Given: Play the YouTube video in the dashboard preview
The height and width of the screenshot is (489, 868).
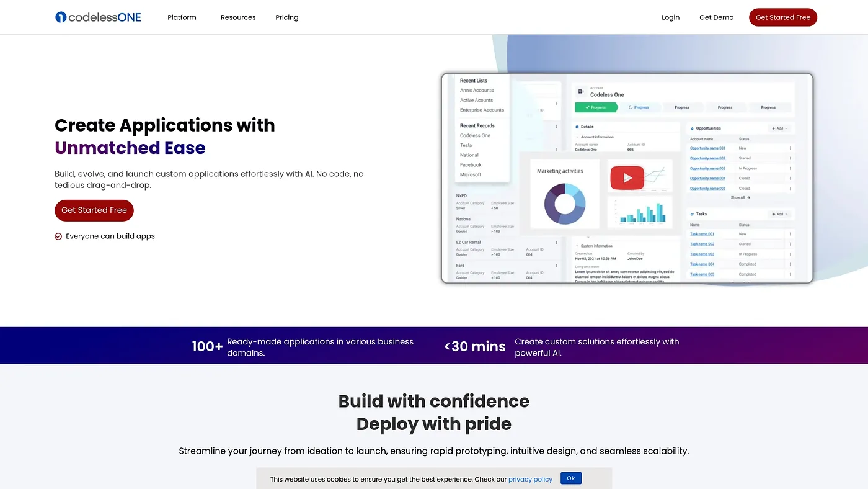Looking at the screenshot, I should (627, 178).
